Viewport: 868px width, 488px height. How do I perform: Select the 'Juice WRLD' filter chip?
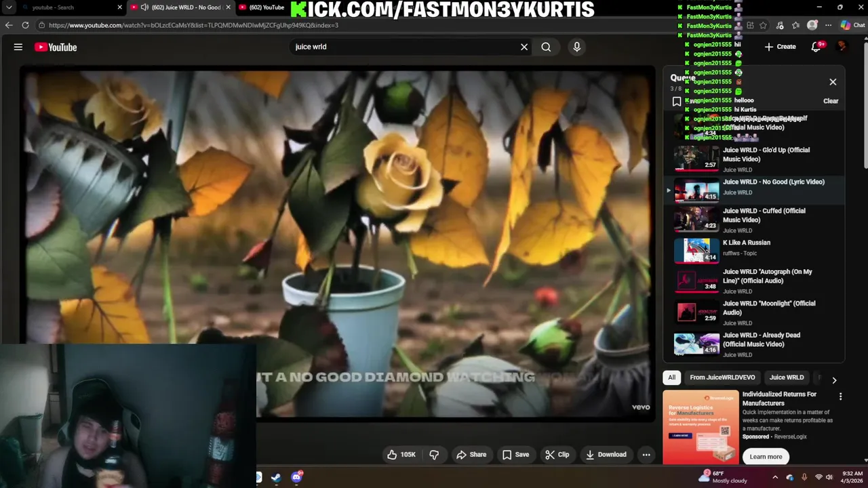pyautogui.click(x=787, y=378)
